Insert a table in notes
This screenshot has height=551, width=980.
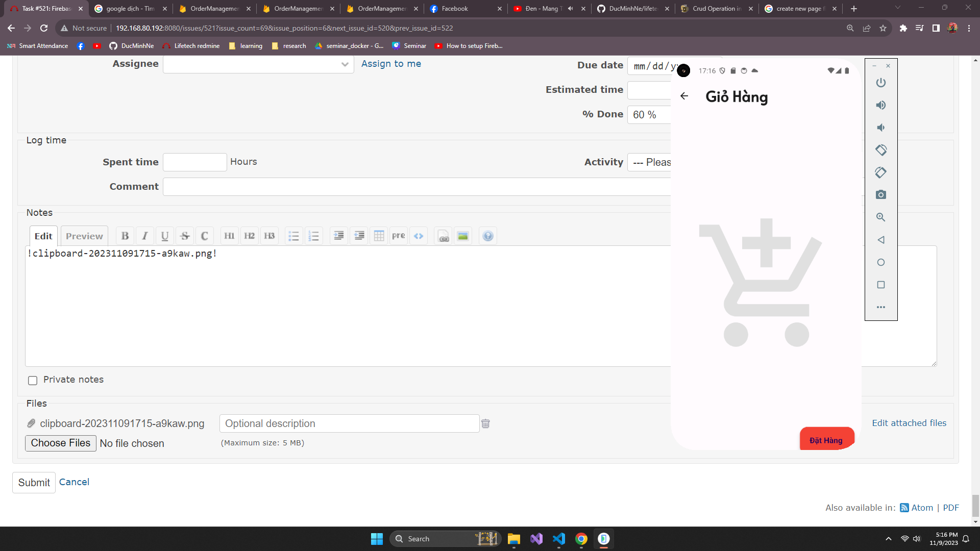click(x=379, y=236)
